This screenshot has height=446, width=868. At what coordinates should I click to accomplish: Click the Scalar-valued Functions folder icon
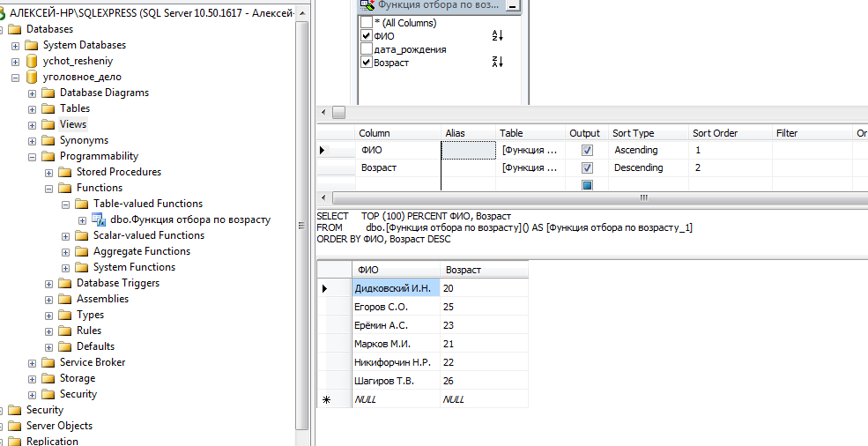tap(81, 235)
